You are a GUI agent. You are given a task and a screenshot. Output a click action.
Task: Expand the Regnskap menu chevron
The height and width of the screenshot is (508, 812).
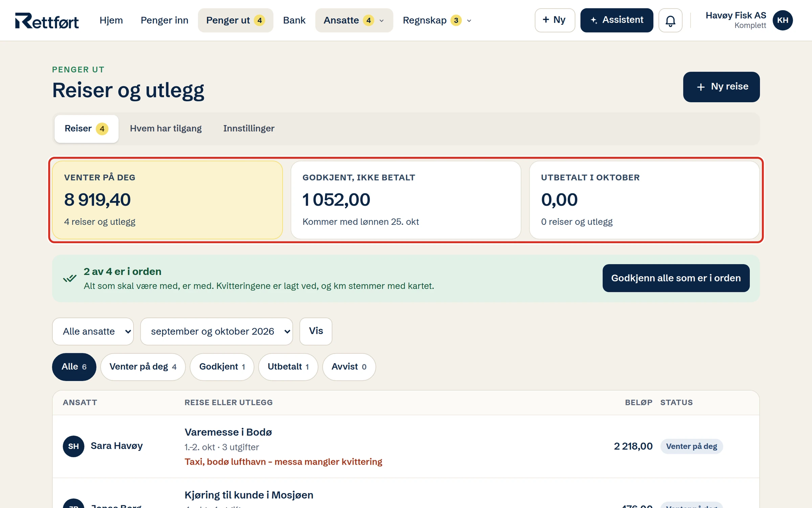pyautogui.click(x=469, y=21)
